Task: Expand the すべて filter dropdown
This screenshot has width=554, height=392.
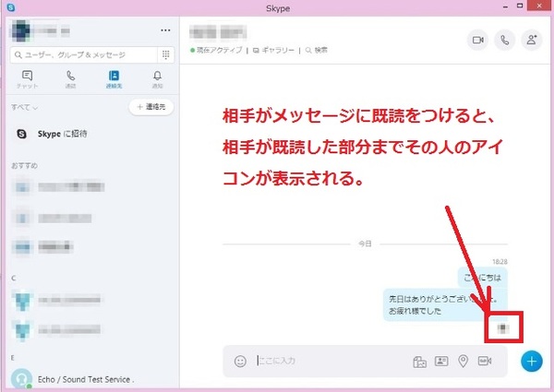Action: 24,107
